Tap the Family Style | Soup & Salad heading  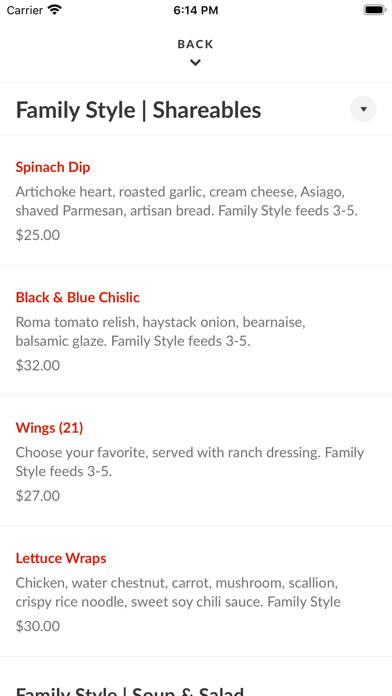click(130, 691)
